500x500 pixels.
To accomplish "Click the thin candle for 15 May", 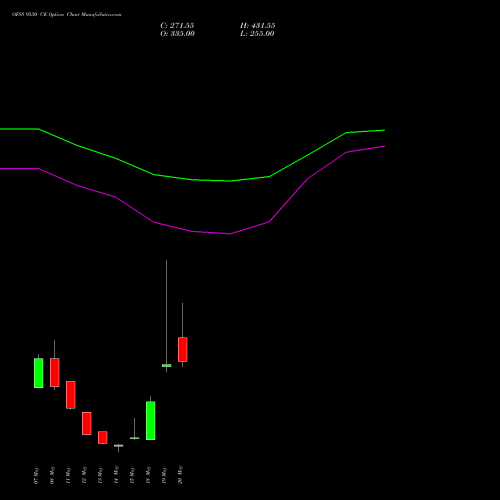I will [x=134, y=438].
